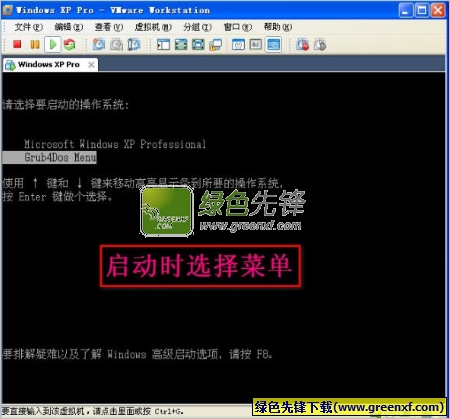Take a snapshot with the clock icon
450x419 pixels.
99,44
